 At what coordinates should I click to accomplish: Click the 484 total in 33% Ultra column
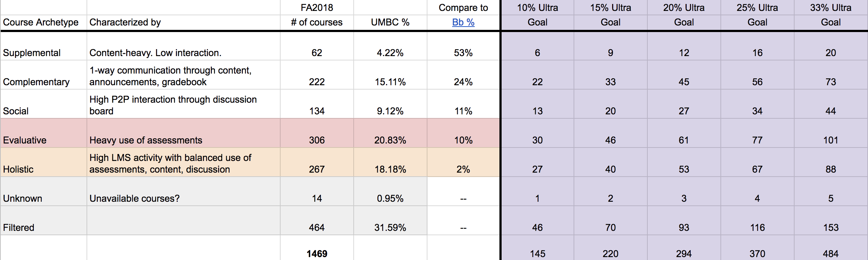click(x=831, y=253)
